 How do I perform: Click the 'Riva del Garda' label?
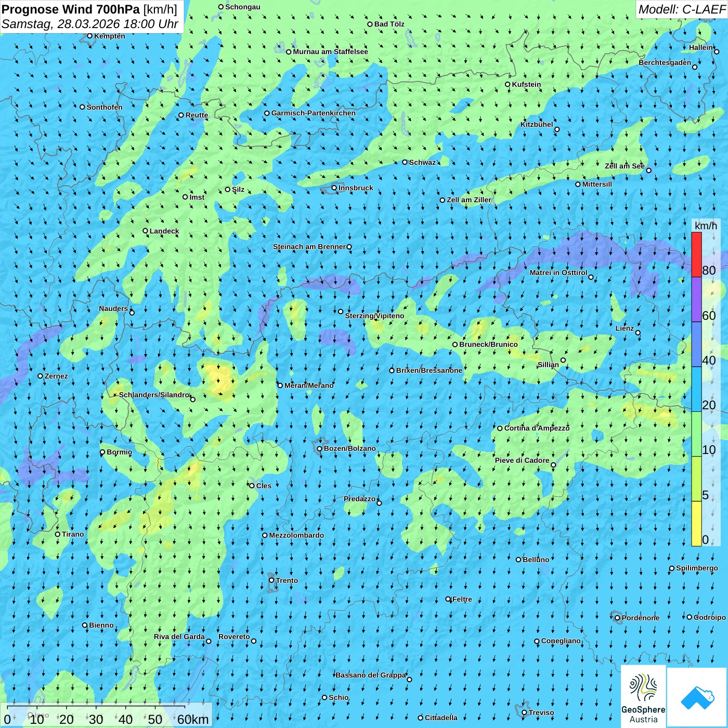click(x=179, y=636)
